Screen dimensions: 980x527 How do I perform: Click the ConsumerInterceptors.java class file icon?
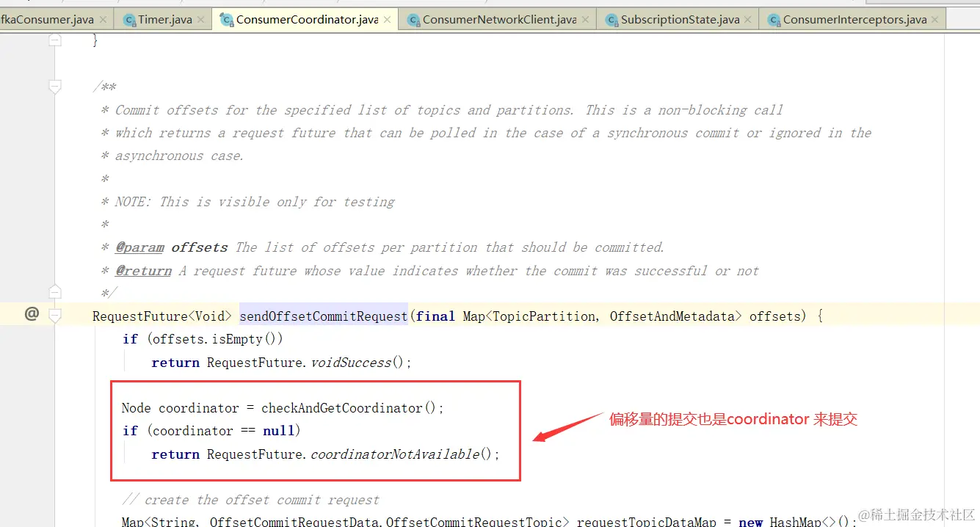pyautogui.click(x=774, y=20)
